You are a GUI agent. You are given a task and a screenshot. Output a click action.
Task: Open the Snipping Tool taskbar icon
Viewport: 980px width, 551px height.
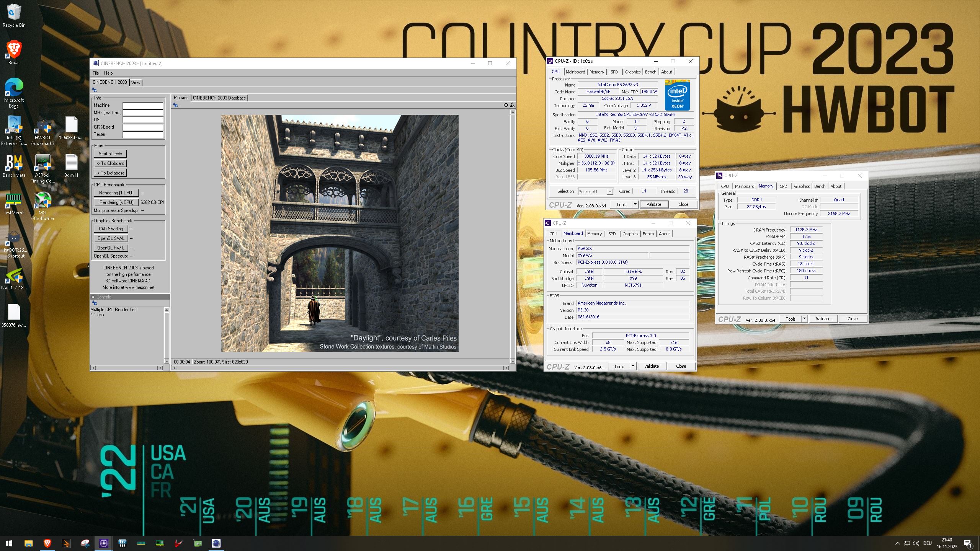pyautogui.click(x=85, y=543)
